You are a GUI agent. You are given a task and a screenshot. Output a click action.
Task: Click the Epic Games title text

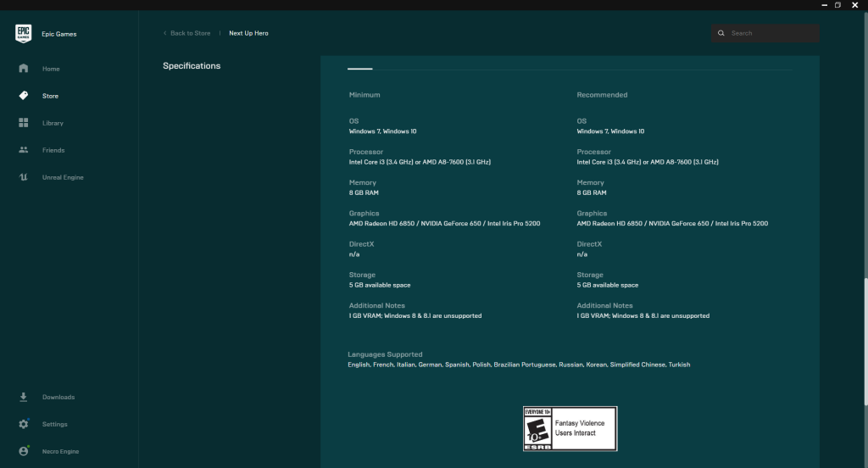[x=58, y=34]
